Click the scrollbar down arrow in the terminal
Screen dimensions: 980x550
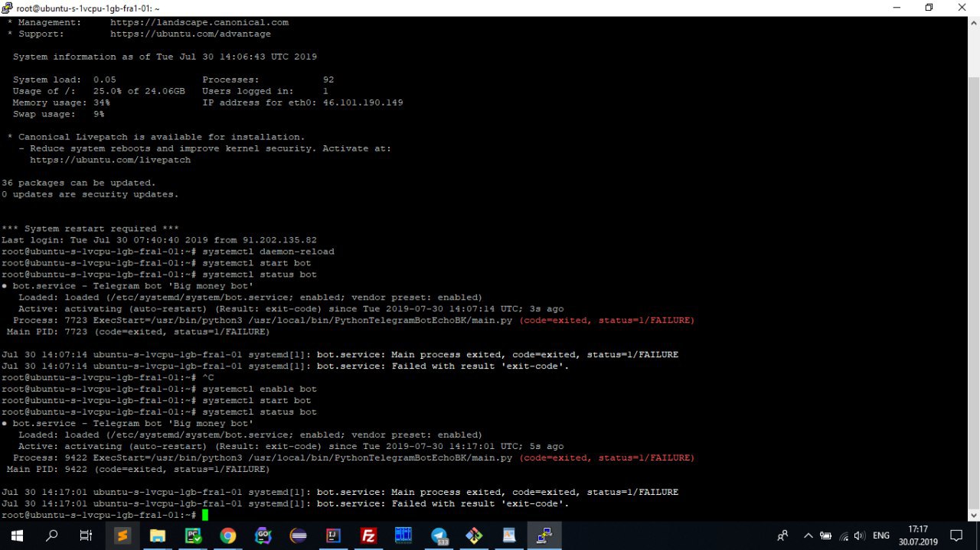click(973, 515)
